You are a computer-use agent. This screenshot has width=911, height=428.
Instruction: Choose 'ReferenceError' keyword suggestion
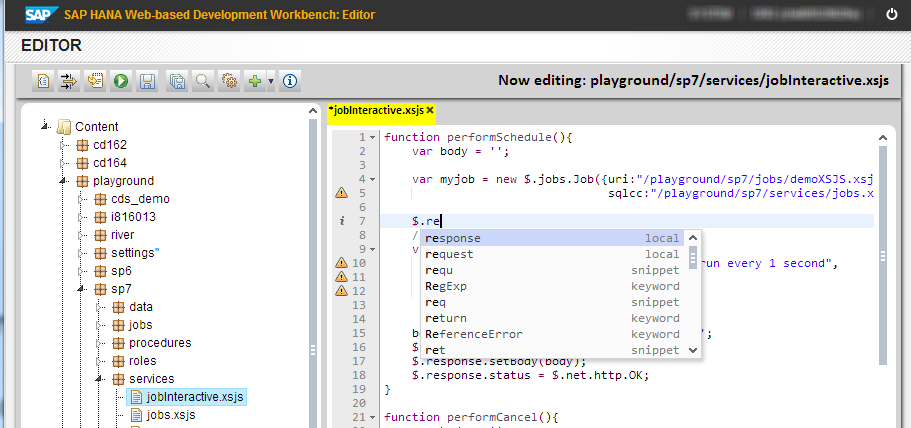pyautogui.click(x=553, y=334)
